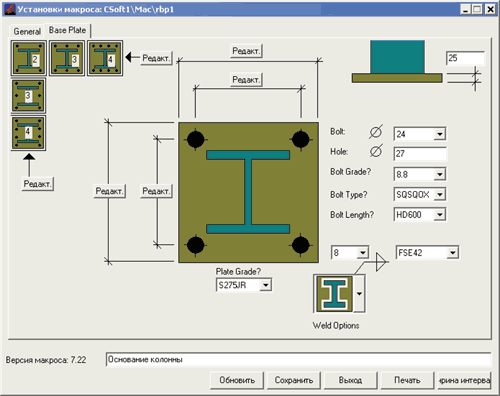The image size is (500, 396).
Task: Click the description field Основание колонны
Action: [x=298, y=360]
